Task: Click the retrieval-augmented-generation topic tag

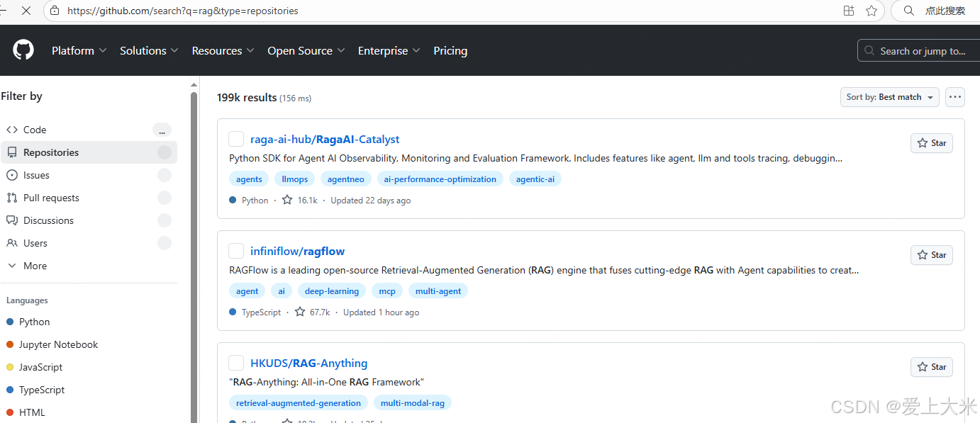Action: 299,403
